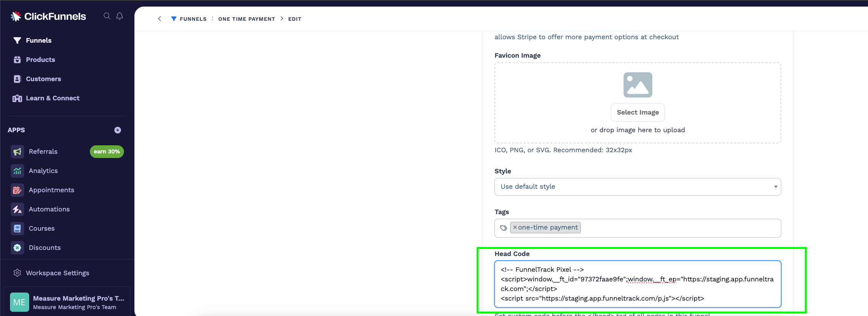Screen dimensions: 868x316
Task: Click the Products box icon
Action: tap(17, 60)
